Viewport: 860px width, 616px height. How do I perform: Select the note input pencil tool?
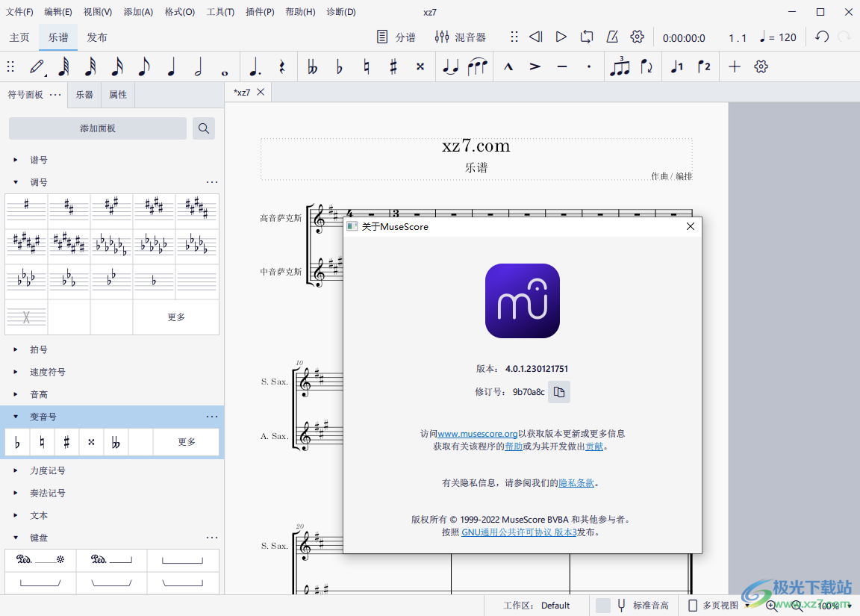click(37, 66)
